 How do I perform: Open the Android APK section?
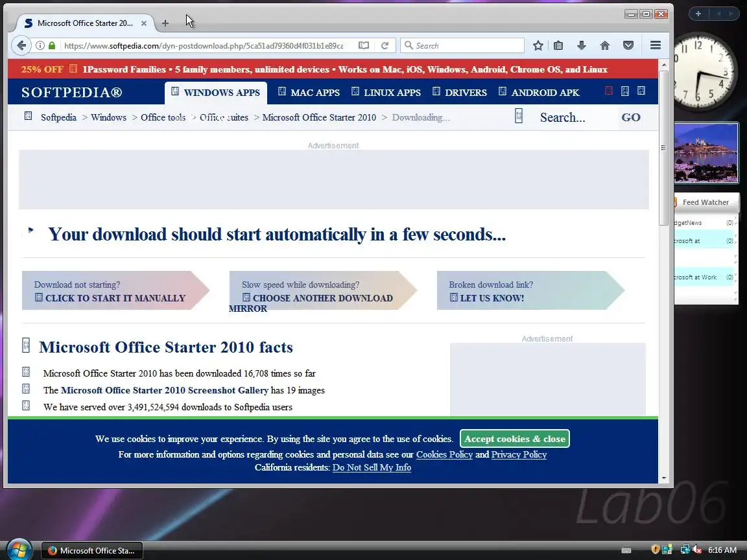click(x=539, y=93)
